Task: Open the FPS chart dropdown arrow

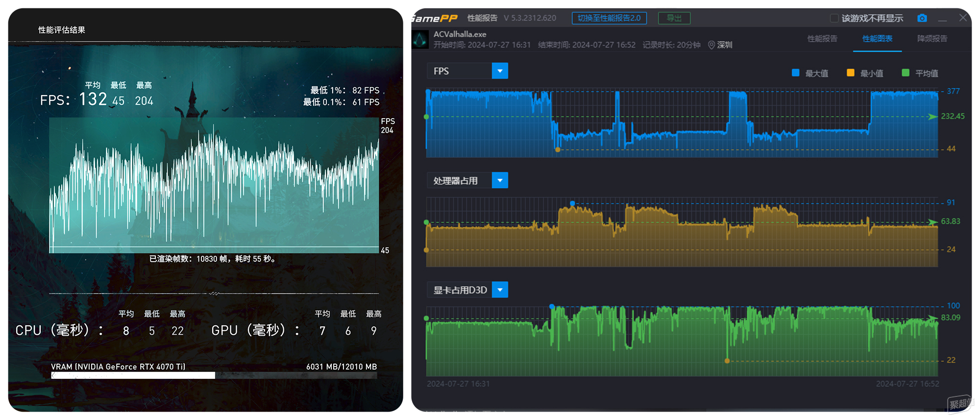Action: point(500,71)
